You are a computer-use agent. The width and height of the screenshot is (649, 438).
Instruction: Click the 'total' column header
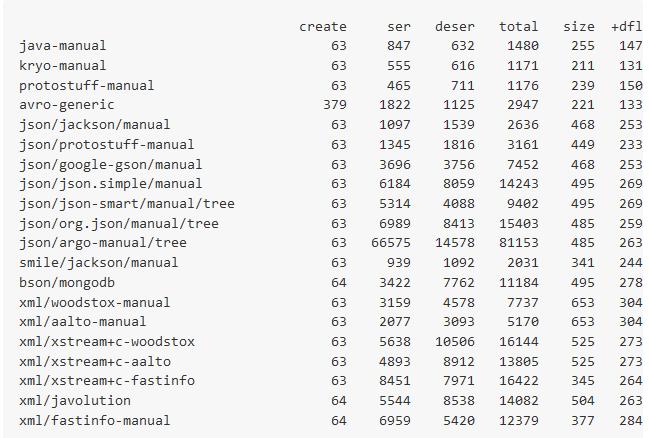coord(519,26)
